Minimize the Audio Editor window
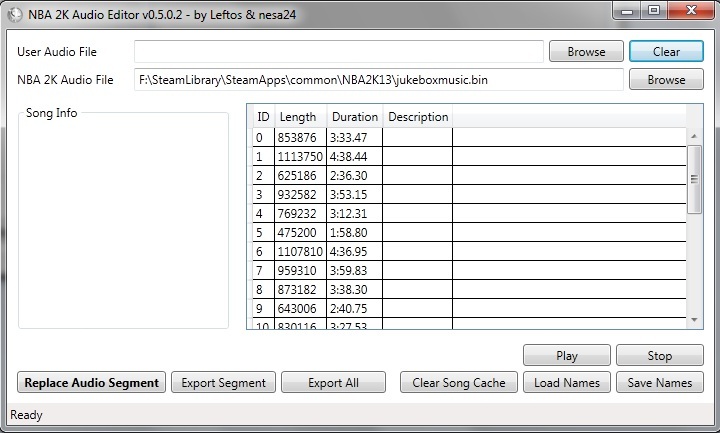This screenshot has height=433, width=720. (x=627, y=11)
